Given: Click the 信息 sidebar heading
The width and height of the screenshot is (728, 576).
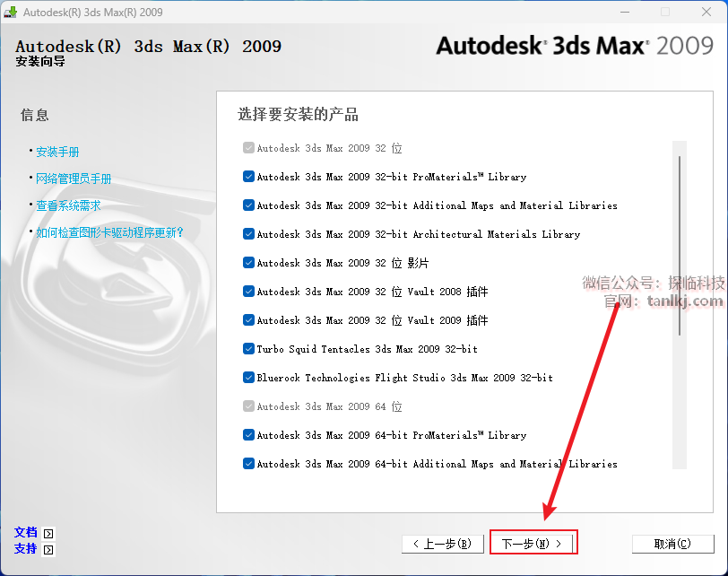Looking at the screenshot, I should (34, 115).
